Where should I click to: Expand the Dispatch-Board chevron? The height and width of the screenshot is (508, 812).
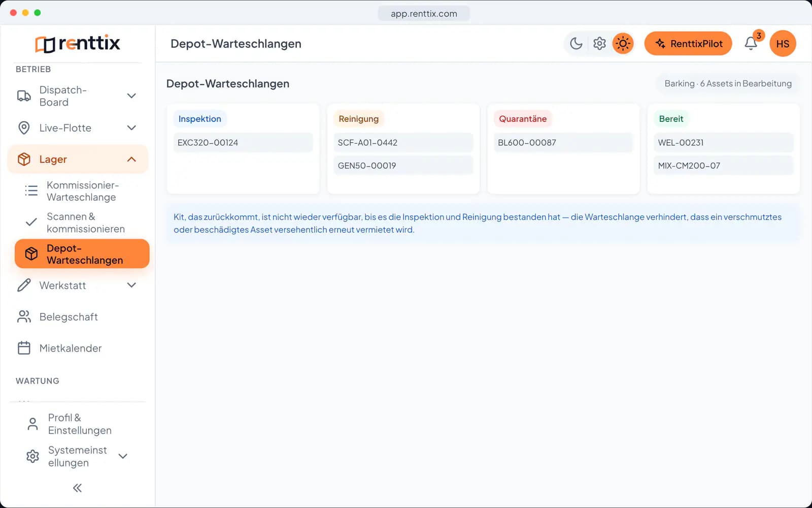point(131,96)
